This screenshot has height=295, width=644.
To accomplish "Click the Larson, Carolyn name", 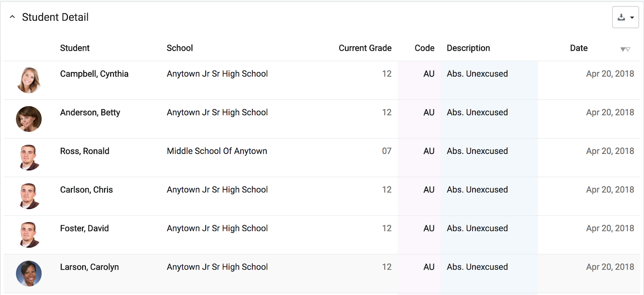I will [x=89, y=267].
